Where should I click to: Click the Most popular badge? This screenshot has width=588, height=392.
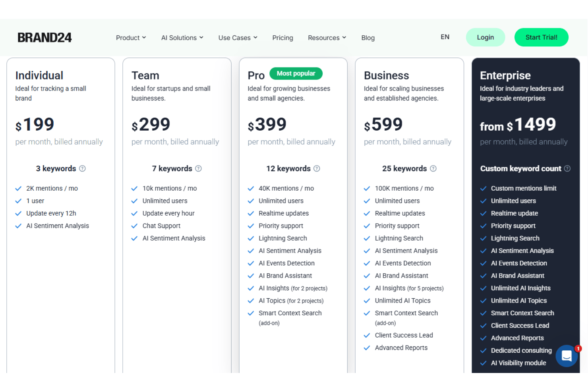coord(296,73)
